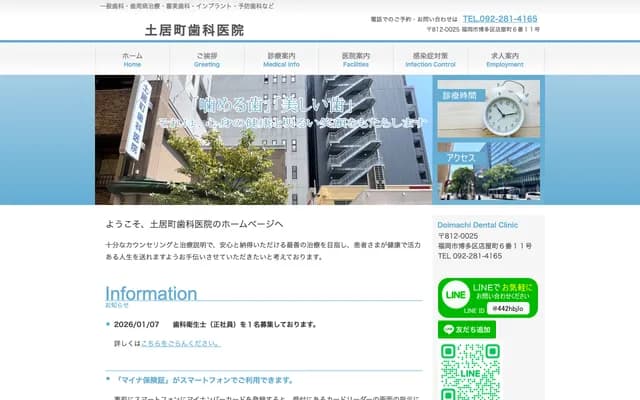
Task: Open 求人案内 Employment menu item
Action: click(505, 60)
